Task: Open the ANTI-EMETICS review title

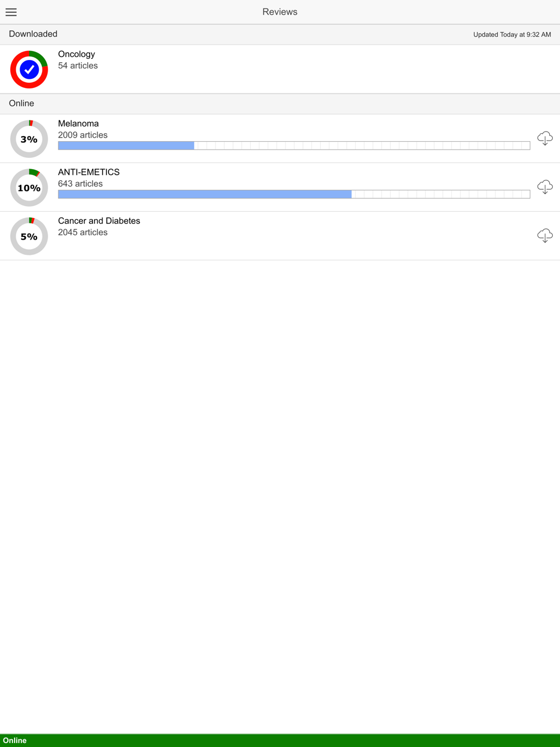Action: [x=89, y=172]
